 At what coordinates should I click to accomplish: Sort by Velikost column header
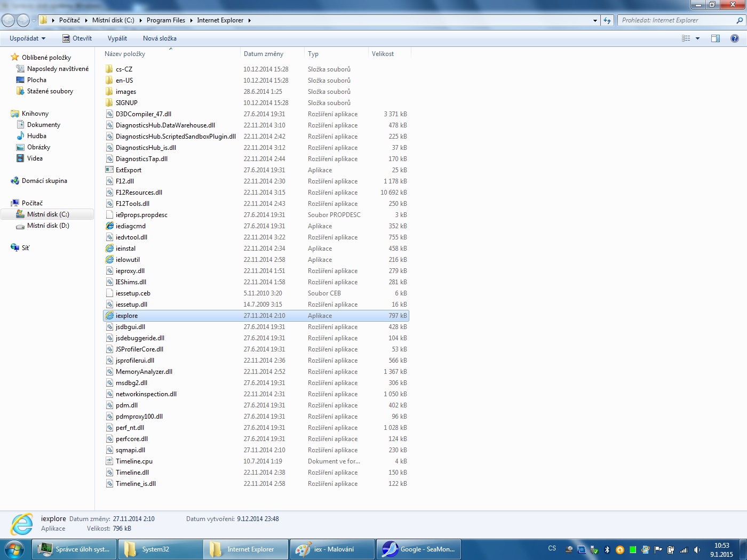pos(383,54)
